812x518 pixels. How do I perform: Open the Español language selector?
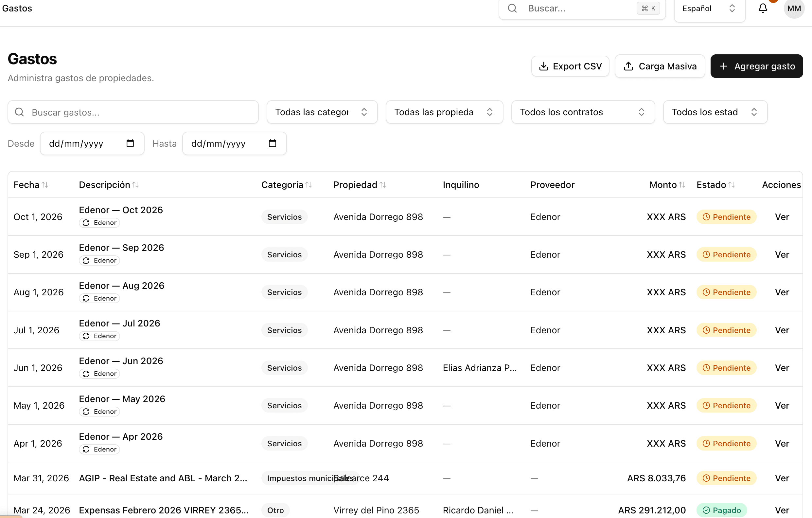pyautogui.click(x=710, y=9)
